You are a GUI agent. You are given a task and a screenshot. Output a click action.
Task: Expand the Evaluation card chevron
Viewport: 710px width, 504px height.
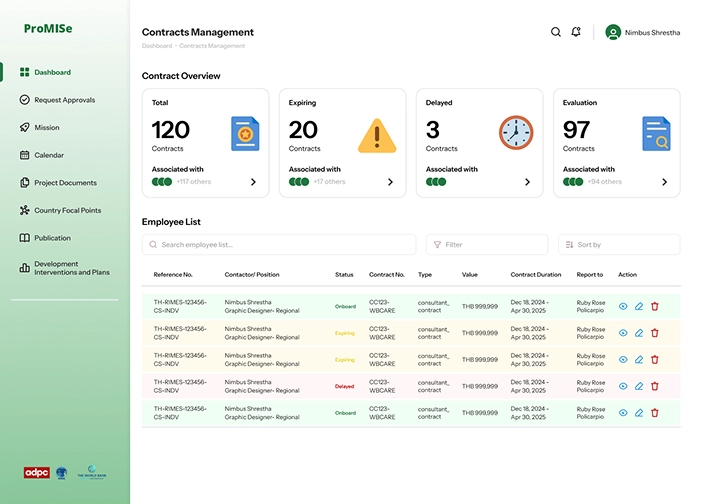tap(664, 182)
